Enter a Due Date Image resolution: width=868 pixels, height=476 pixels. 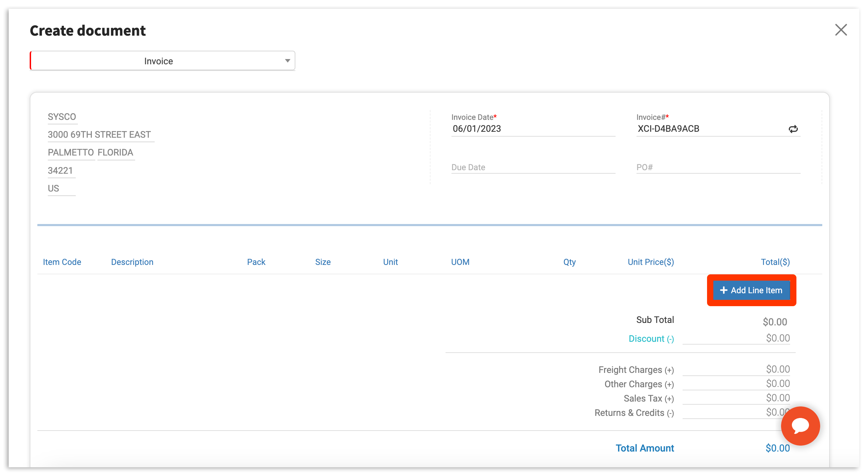pyautogui.click(x=506, y=167)
